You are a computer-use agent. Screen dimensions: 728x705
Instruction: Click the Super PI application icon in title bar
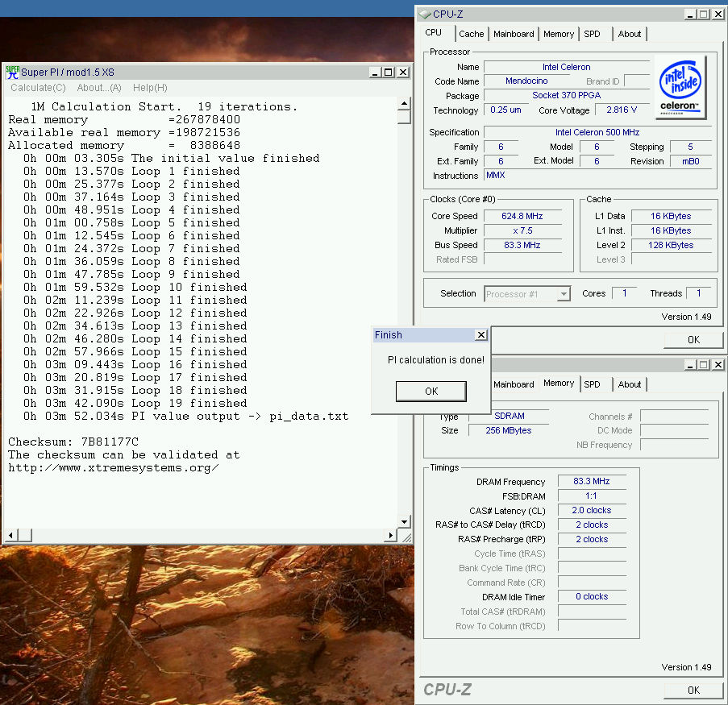click(13, 72)
